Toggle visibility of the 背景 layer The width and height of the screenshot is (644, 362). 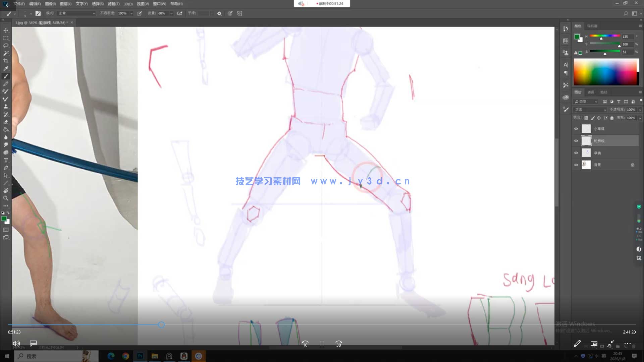[576, 165]
